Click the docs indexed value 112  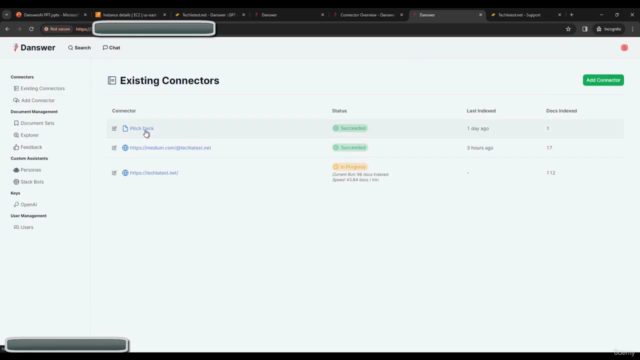pos(551,173)
